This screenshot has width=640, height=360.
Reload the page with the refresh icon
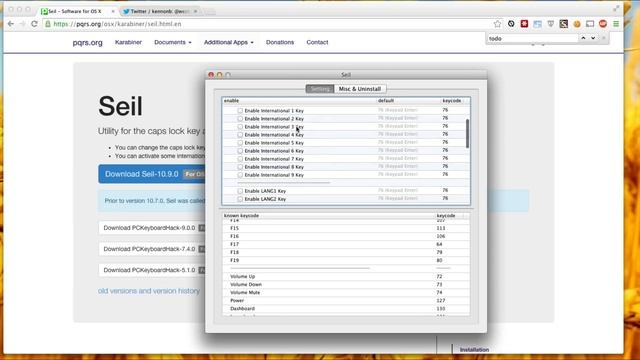34,24
